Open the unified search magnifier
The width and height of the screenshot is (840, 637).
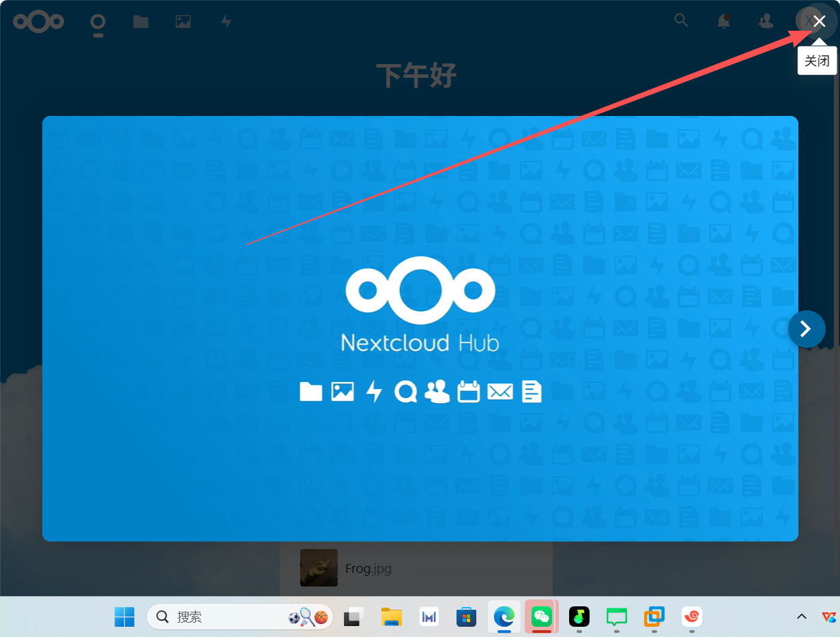[x=681, y=20]
